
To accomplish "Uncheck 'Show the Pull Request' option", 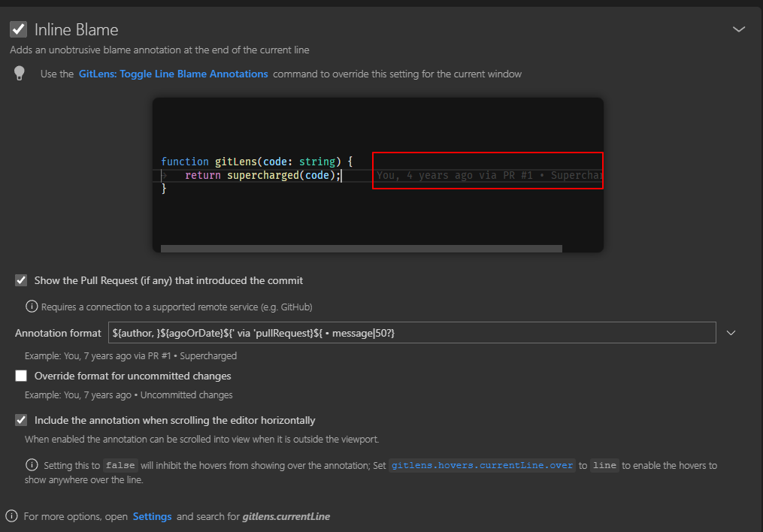I will (x=21, y=280).
